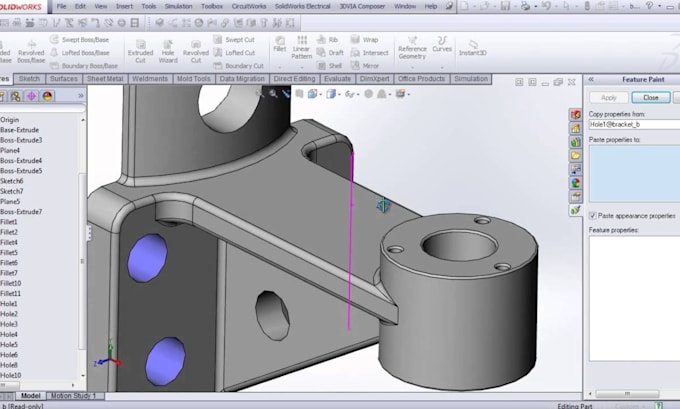The image size is (680, 409).
Task: Switch to the Sheet Metal tab
Action: pos(105,79)
